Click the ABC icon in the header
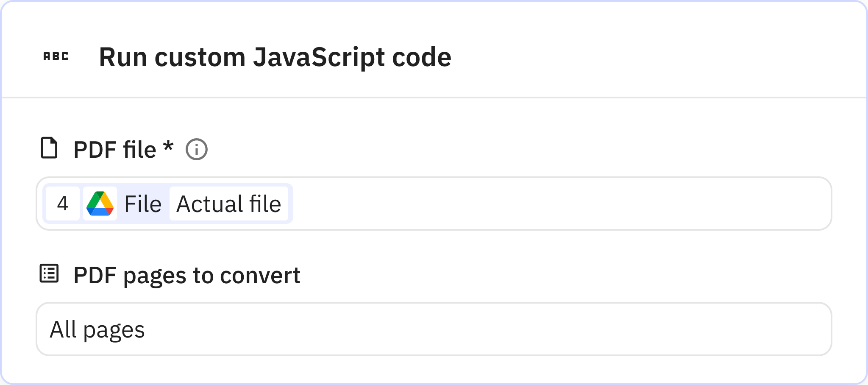The height and width of the screenshot is (385, 868). [x=56, y=56]
